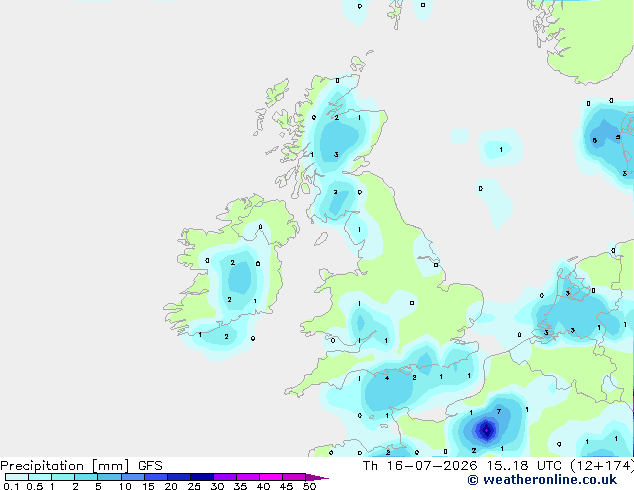The width and height of the screenshot is (634, 490).
Task: Pick the 30–35 mm legend swatch
Action: click(225, 477)
